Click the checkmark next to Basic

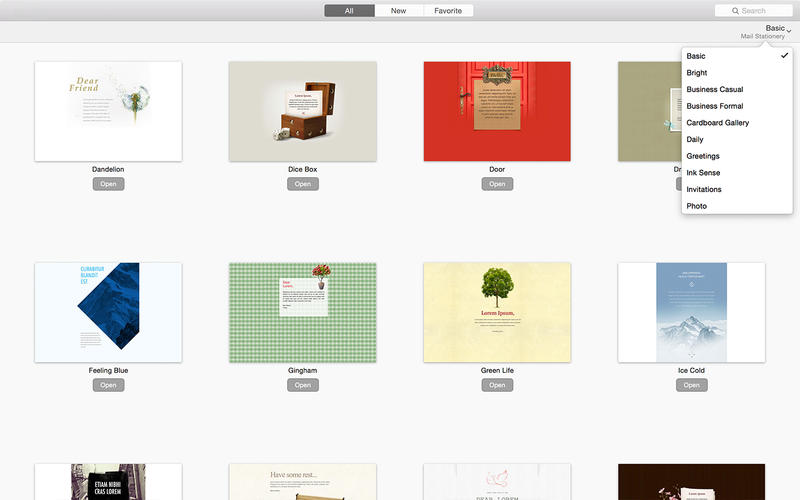785,55
